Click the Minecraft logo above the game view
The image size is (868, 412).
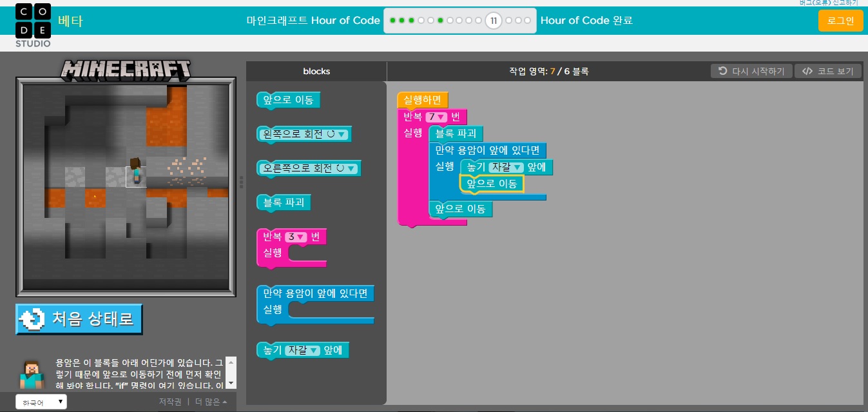click(126, 70)
